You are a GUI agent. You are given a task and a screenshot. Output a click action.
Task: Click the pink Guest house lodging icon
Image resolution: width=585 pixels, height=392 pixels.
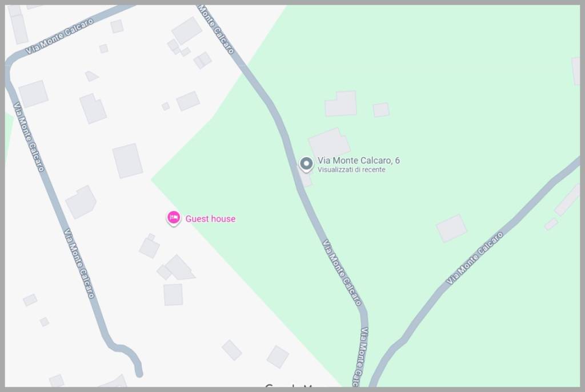[x=174, y=218]
